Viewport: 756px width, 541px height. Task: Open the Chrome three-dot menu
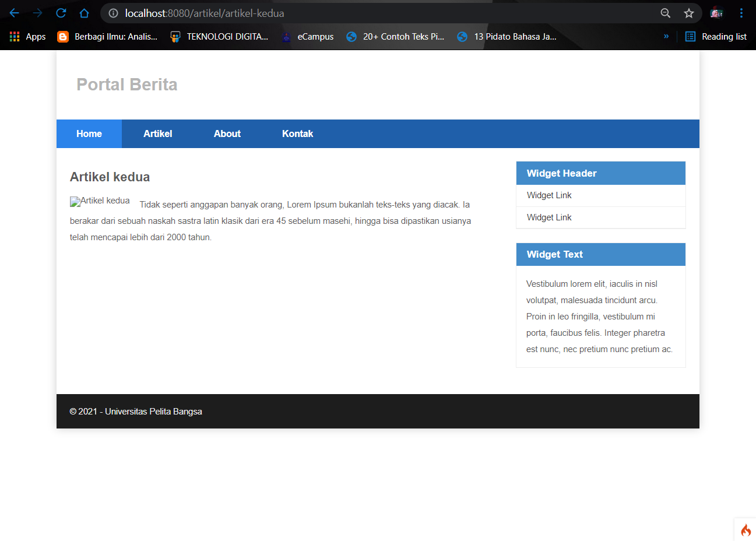[741, 13]
